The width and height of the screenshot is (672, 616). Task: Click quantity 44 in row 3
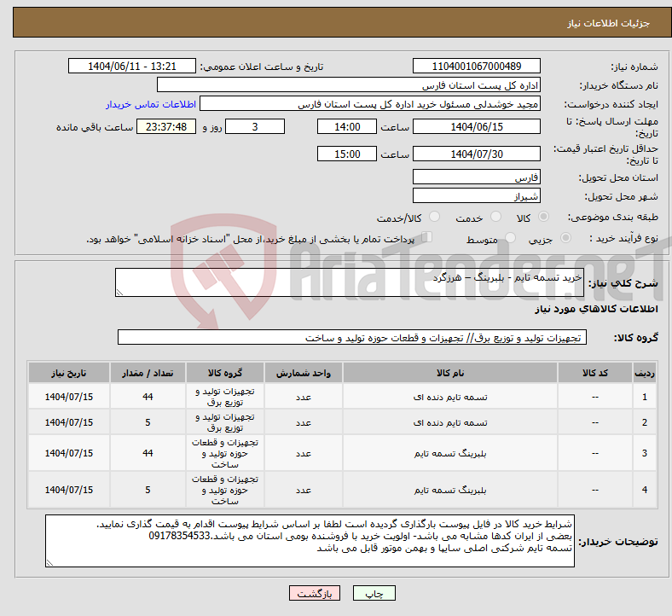click(x=148, y=453)
